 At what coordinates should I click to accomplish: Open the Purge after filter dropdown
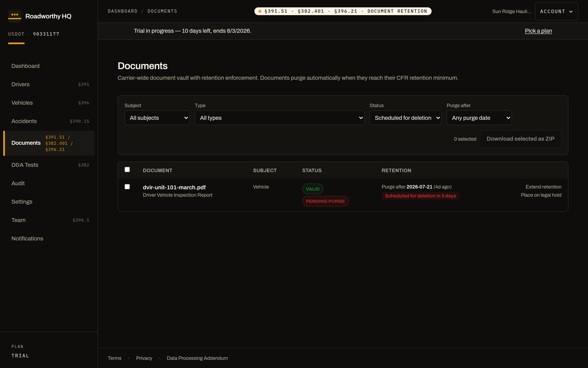coord(479,118)
